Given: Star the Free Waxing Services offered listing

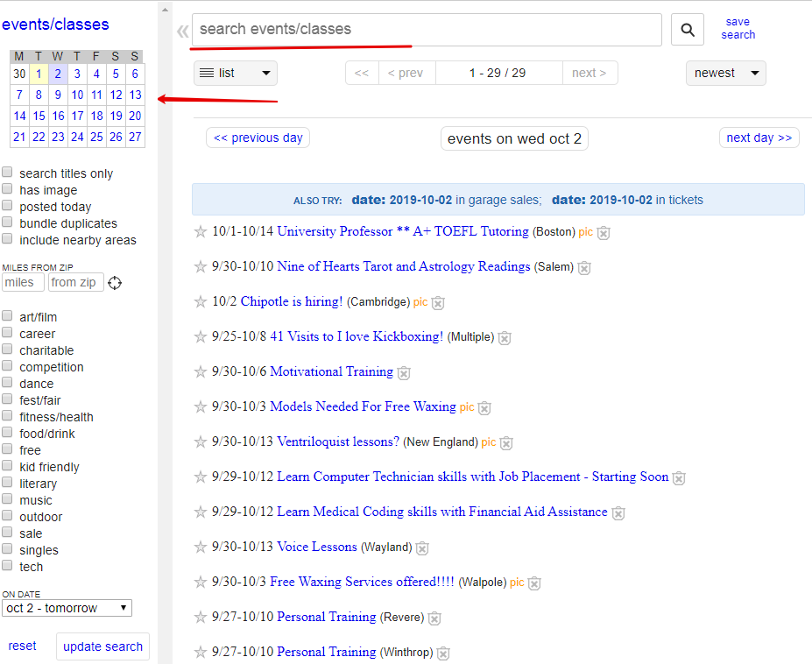Looking at the screenshot, I should tap(201, 582).
